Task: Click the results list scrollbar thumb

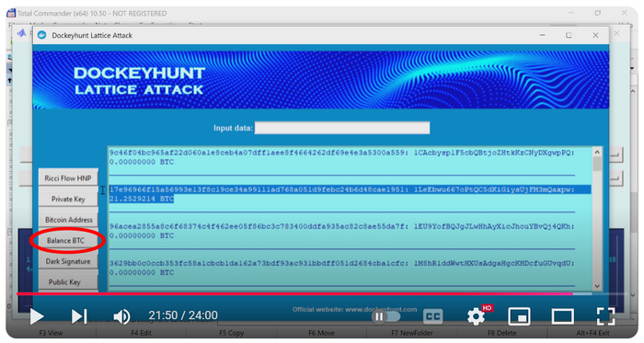Action: tap(597, 164)
